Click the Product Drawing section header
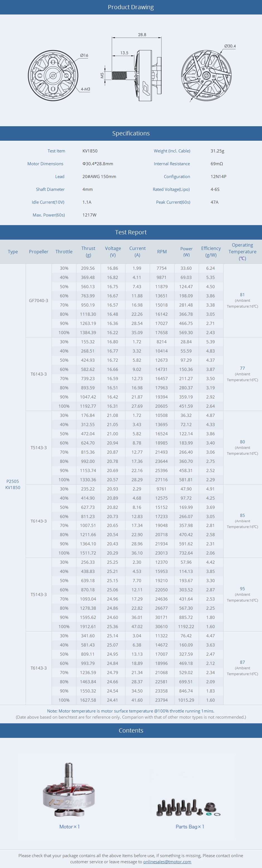The image size is (262, 868). [x=131, y=7]
